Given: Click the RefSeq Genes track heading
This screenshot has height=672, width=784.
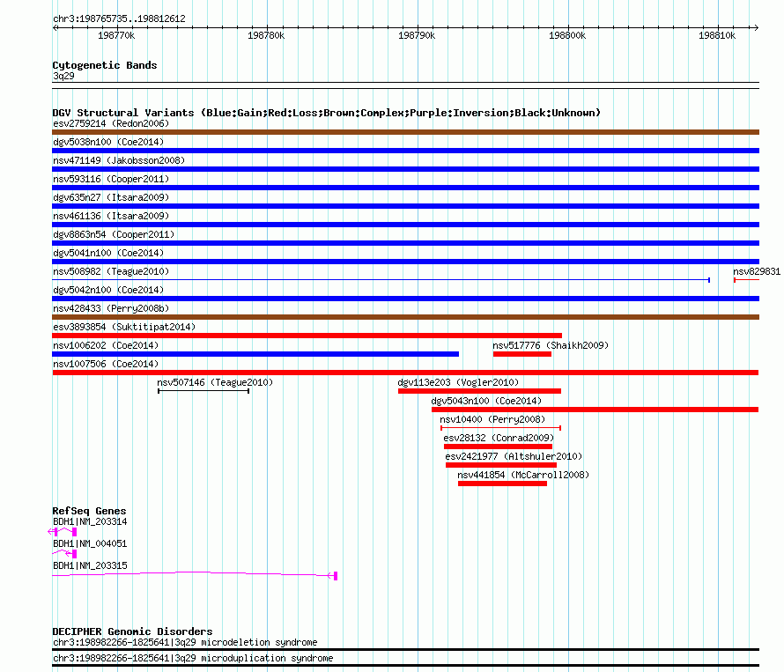Looking at the screenshot, I should pyautogui.click(x=89, y=511).
